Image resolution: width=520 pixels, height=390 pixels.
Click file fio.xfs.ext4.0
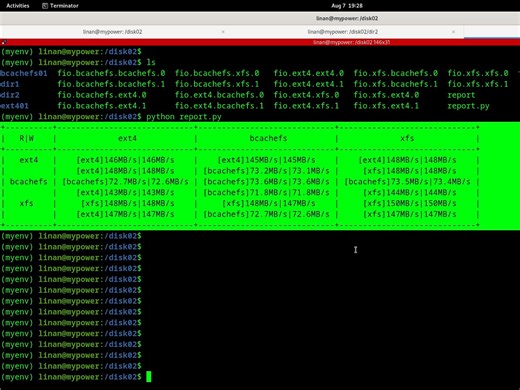pyautogui.click(x=386, y=95)
